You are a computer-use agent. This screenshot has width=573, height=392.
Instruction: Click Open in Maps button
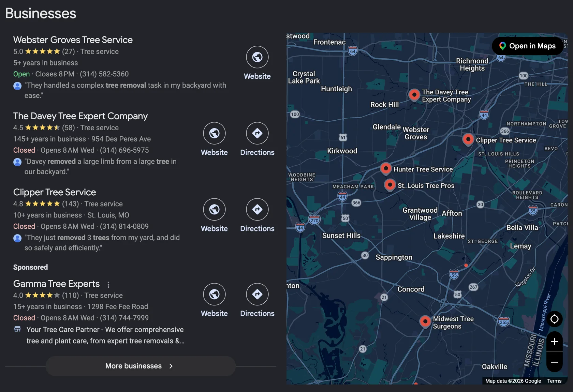coord(527,46)
